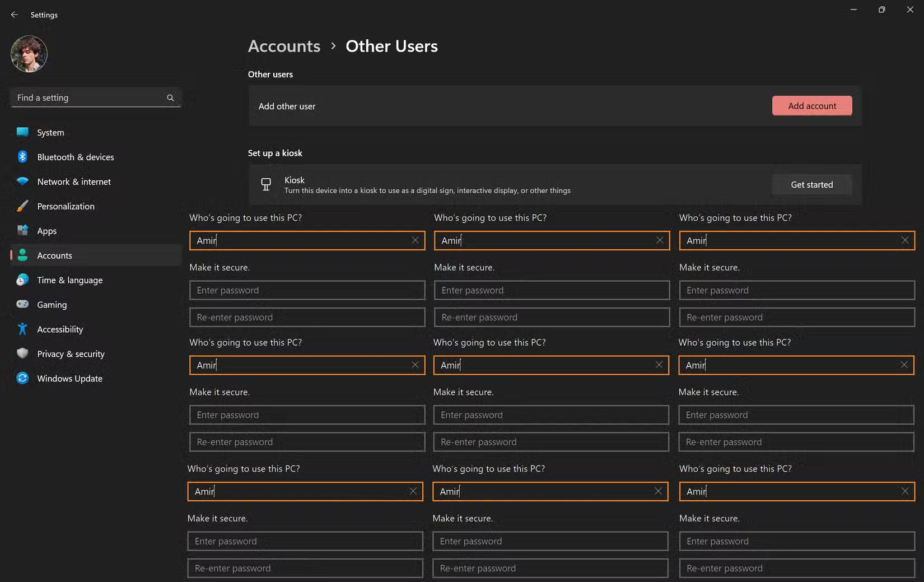Viewport: 924px width, 582px height.
Task: Navigate to Accounts in the breadcrumb
Action: click(284, 46)
